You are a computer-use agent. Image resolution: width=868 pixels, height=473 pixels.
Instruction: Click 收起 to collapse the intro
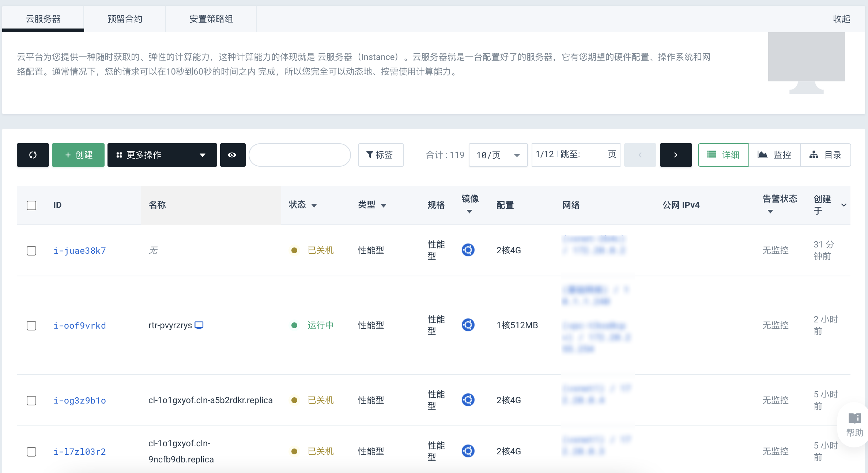(x=841, y=19)
